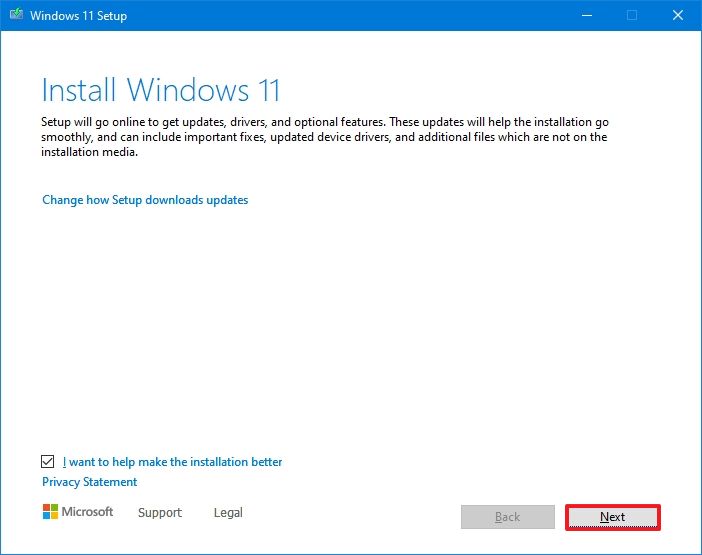Uncheck the help make installation better checkbox
The width and height of the screenshot is (702, 555).
tap(47, 461)
